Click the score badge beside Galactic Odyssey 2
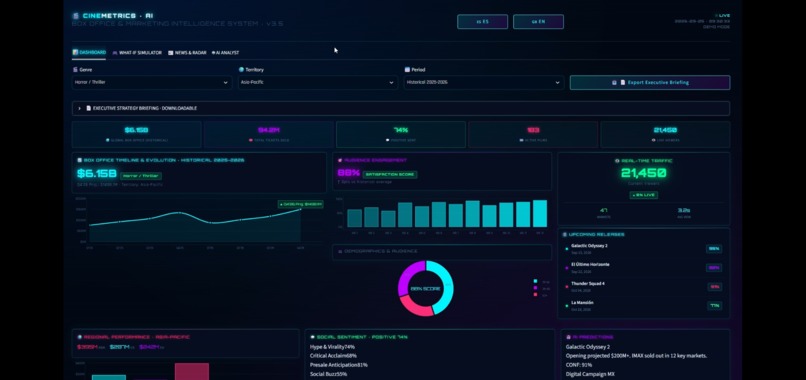 [714, 249]
